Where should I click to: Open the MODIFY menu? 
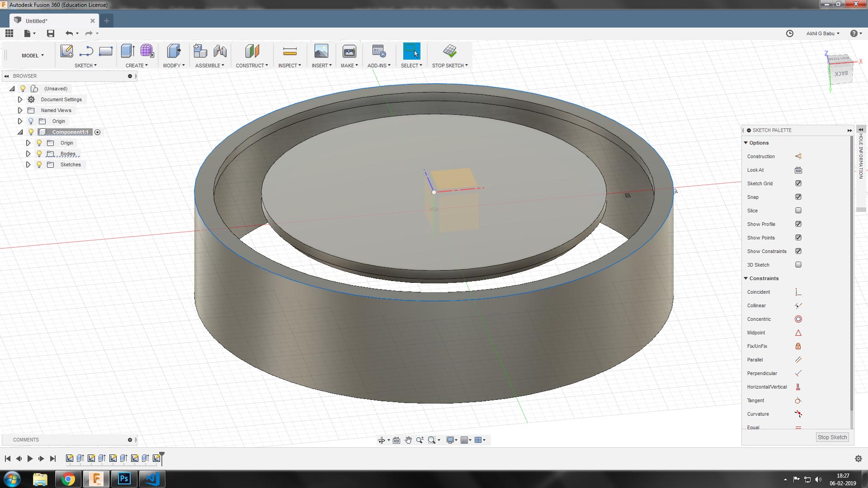(174, 66)
